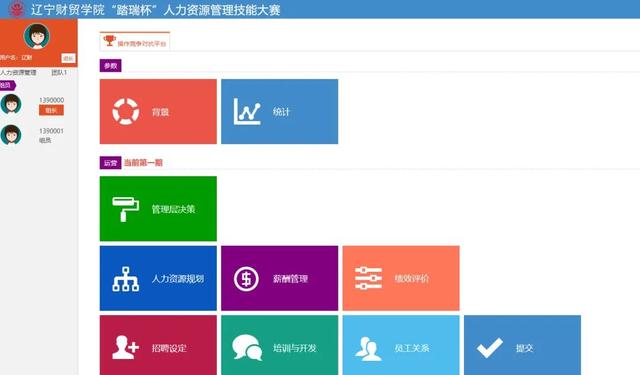Click the 人力资源管理 sidebar text

point(18,73)
